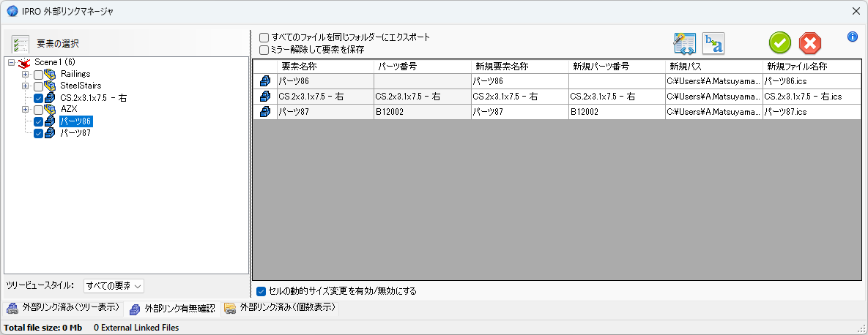Uncheck the パーツ87 tree checkbox

pos(38,133)
